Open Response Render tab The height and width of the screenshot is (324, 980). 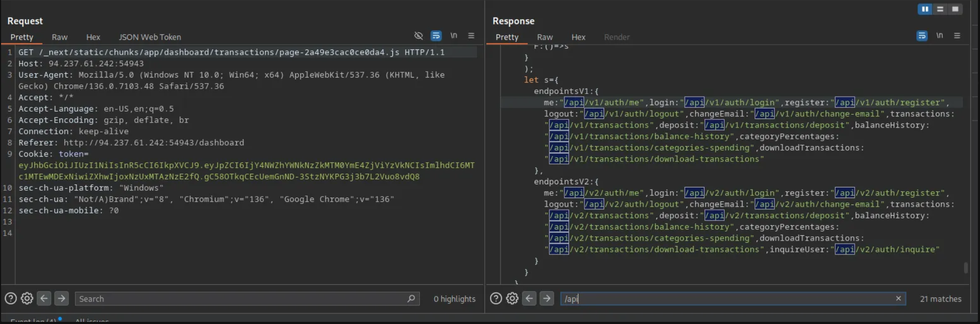(616, 37)
